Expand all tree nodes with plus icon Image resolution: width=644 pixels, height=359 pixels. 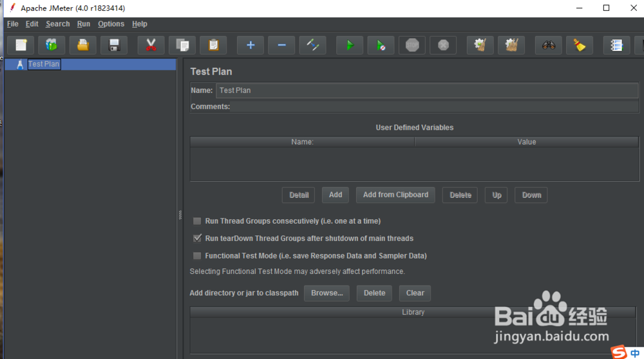pyautogui.click(x=251, y=45)
